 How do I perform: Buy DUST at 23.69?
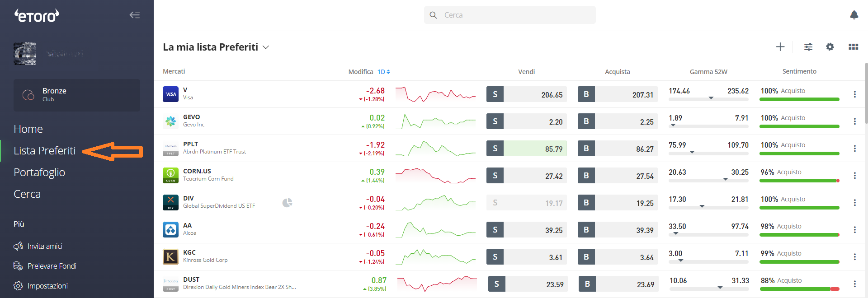618,284
